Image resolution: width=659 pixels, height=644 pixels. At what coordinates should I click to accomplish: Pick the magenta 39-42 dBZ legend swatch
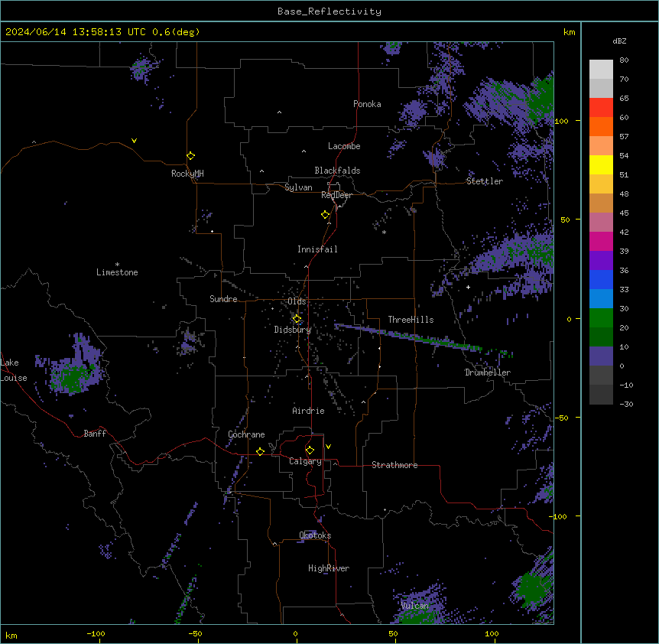click(x=601, y=241)
